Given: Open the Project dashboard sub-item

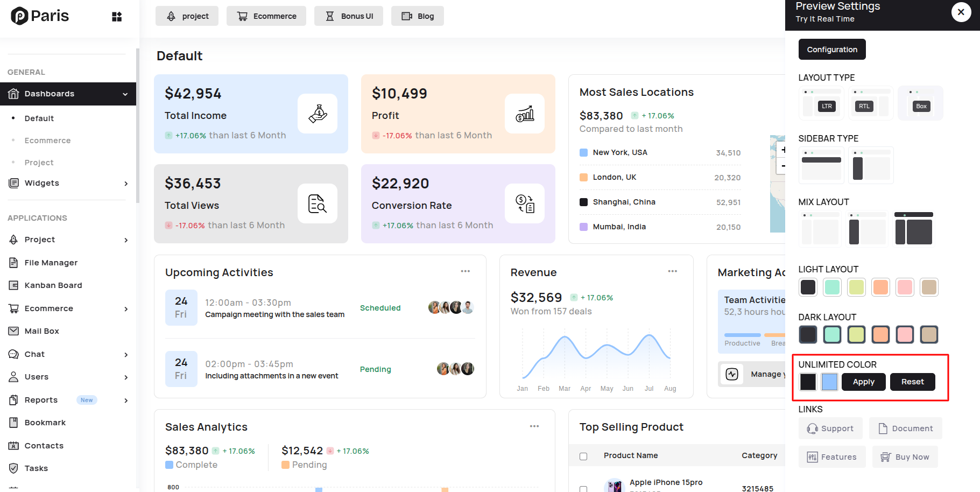Looking at the screenshot, I should tap(39, 163).
